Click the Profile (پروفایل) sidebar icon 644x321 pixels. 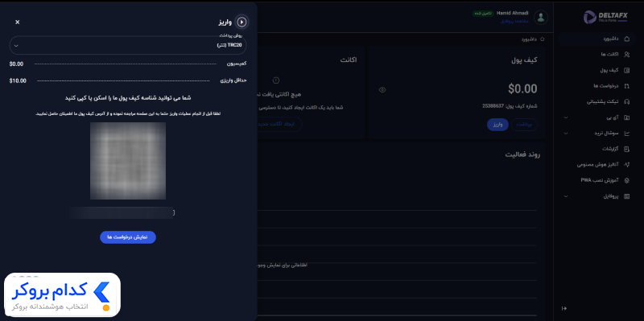626,196
